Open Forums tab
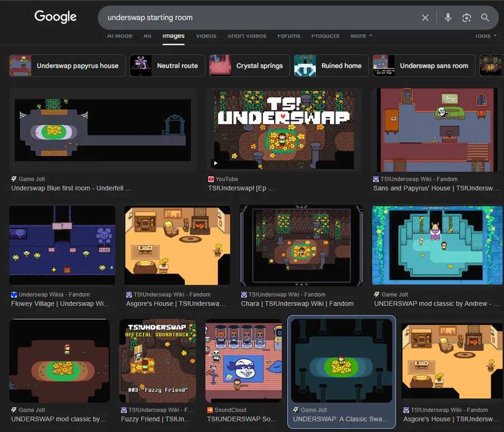504x432 pixels. (x=288, y=36)
